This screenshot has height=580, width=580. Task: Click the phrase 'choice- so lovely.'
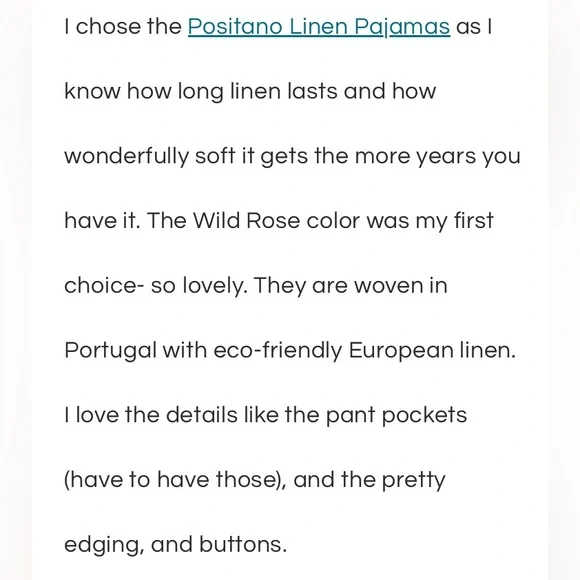(156, 286)
